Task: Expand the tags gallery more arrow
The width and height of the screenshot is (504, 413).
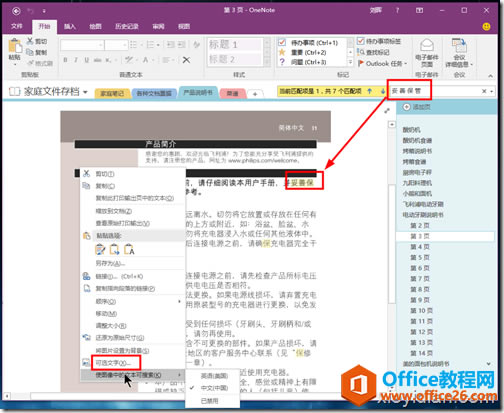Action: point(350,62)
